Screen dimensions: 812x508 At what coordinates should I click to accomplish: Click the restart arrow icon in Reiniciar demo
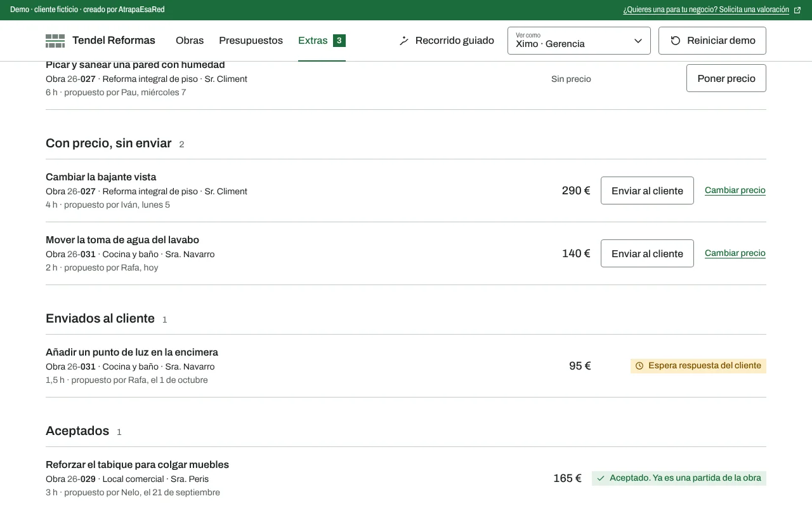tap(676, 41)
